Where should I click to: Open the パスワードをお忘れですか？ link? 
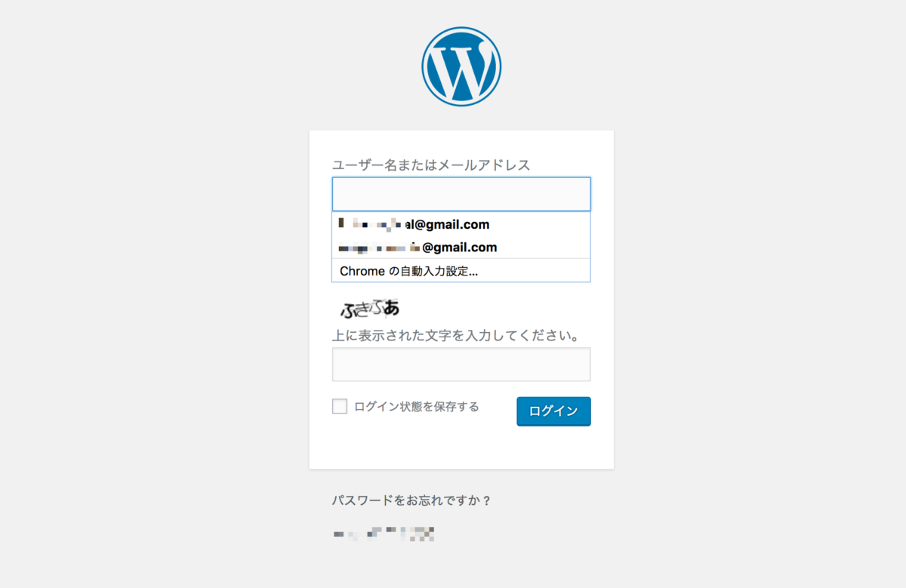(411, 500)
